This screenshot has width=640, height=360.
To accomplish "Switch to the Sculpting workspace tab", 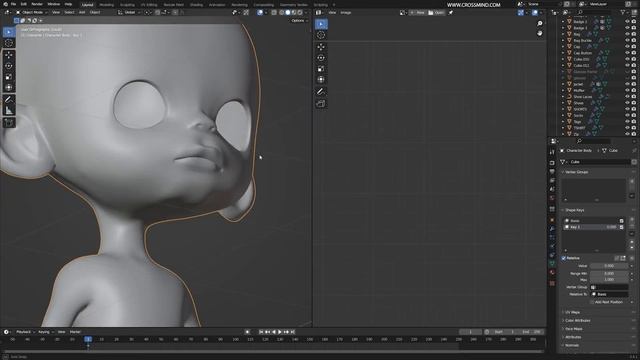I will coord(127,5).
